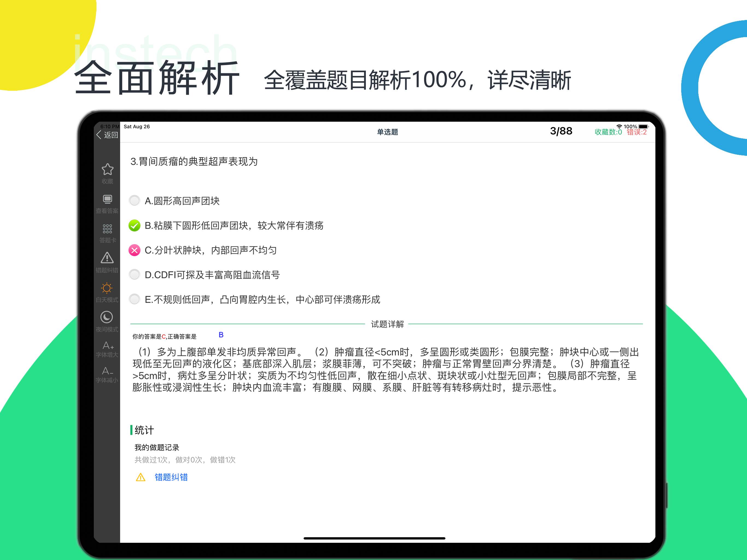747x560 pixels.
Task: Click the correct answer letter B
Action: click(221, 335)
